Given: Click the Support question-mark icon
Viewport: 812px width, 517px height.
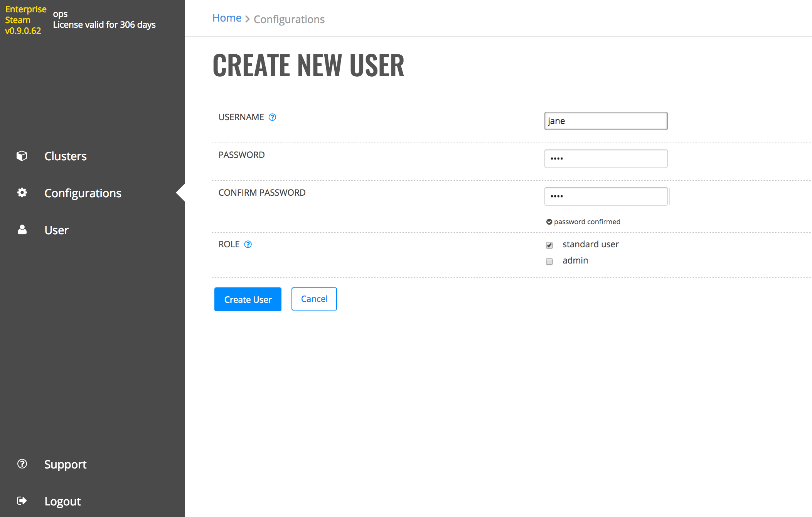Looking at the screenshot, I should pyautogui.click(x=22, y=464).
